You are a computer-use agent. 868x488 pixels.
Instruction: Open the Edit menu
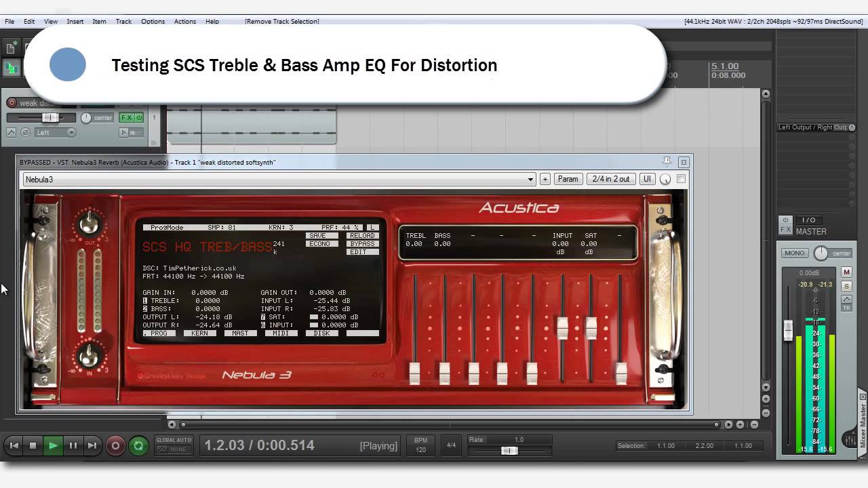coord(29,22)
